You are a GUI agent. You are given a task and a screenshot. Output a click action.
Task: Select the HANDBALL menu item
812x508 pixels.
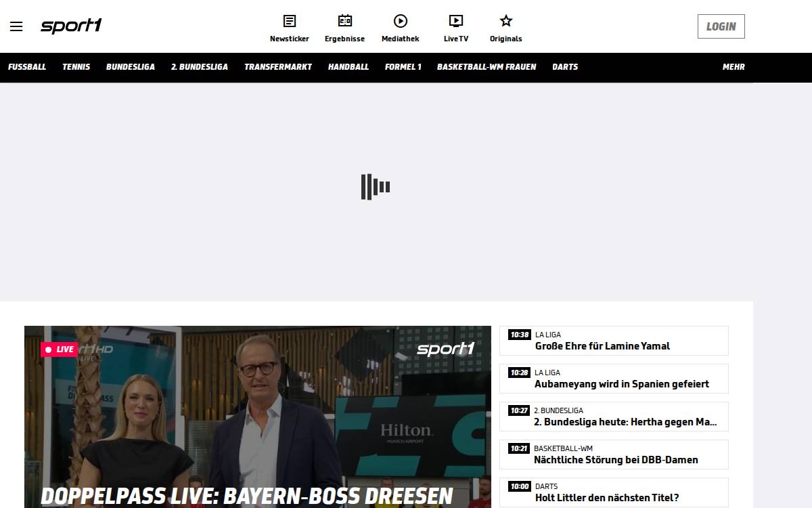pos(348,67)
